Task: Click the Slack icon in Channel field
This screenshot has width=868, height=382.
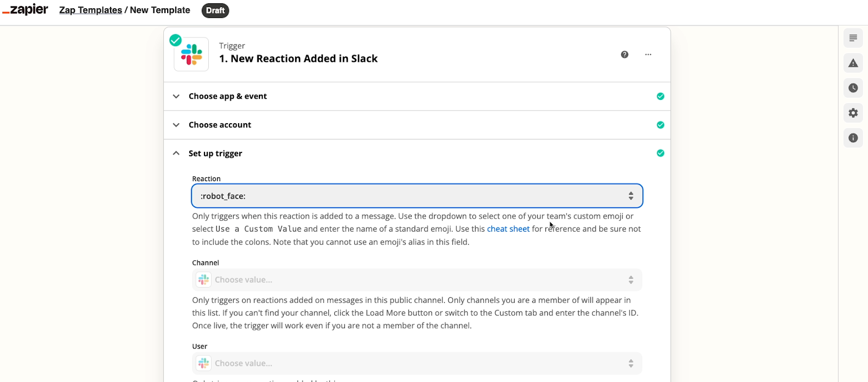Action: [x=203, y=280]
